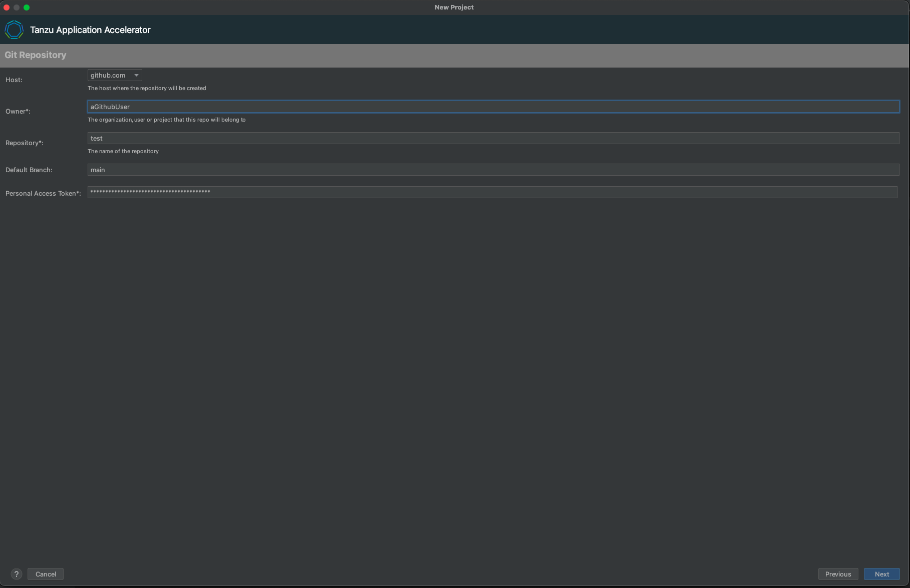Go back with the Previous button
This screenshot has width=910, height=588.
838,574
